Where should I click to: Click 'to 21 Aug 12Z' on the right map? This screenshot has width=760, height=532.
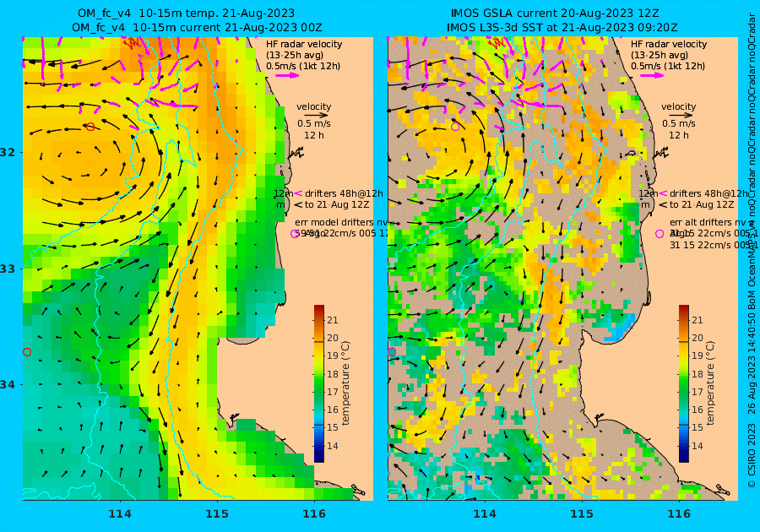[x=702, y=204]
